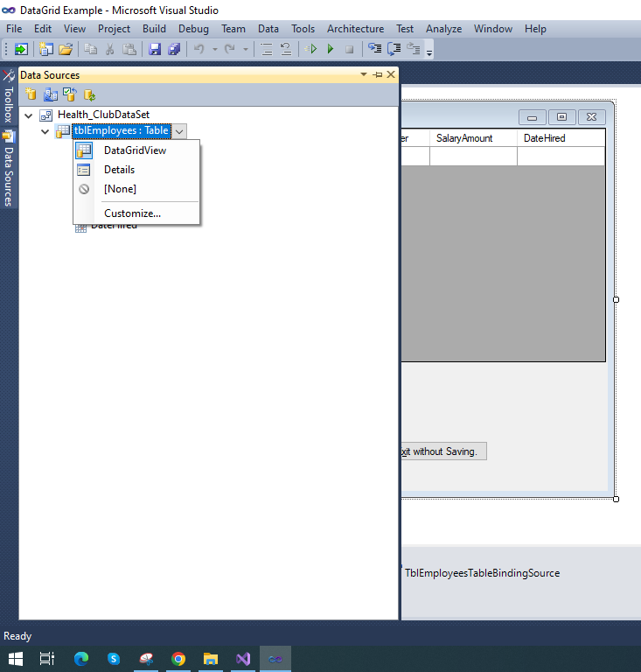Open the Project menu

pos(114,29)
